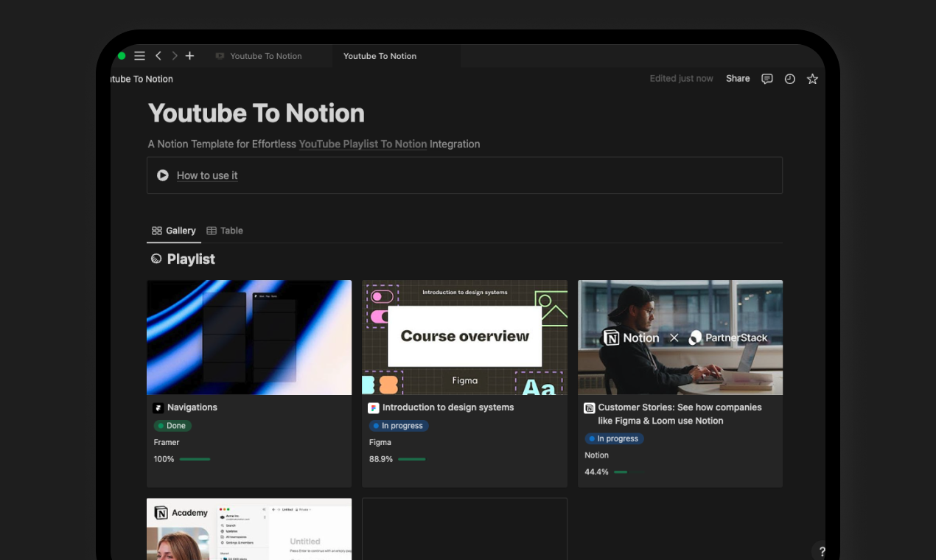Switch to the Gallery view tab

[174, 231]
